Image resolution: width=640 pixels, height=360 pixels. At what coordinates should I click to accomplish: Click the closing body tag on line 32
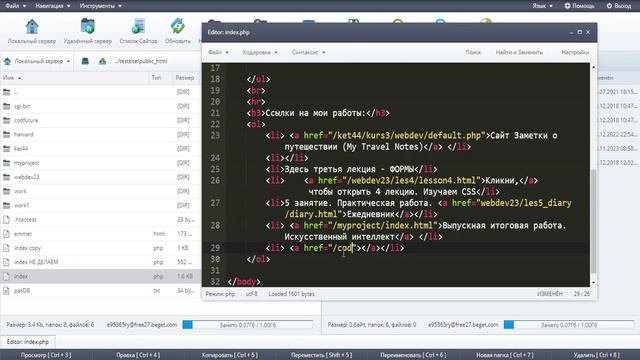(x=244, y=282)
